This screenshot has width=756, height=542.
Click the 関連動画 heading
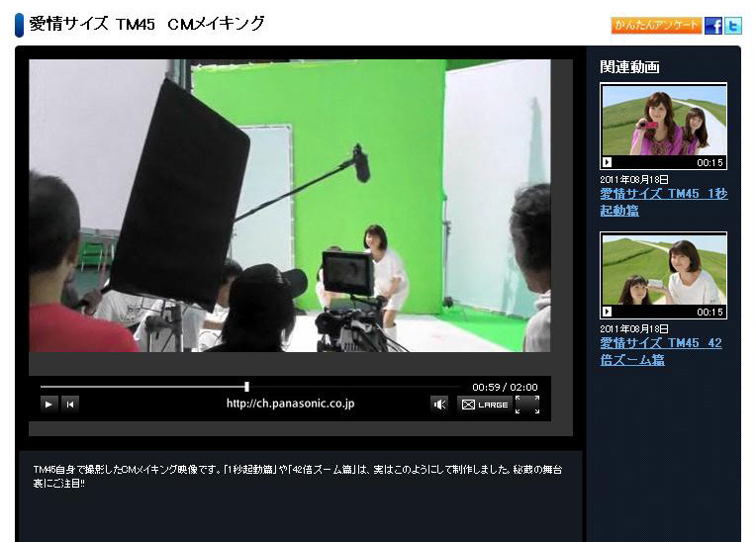pos(629,67)
